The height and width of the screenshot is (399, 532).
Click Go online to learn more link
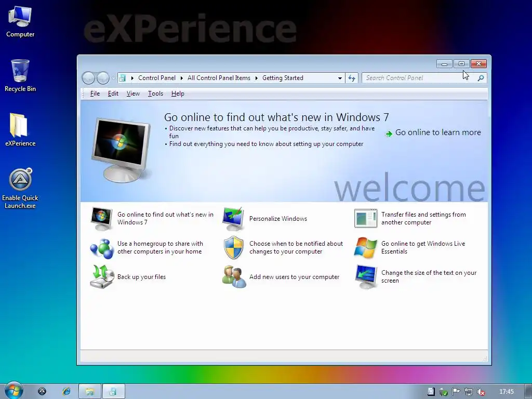(x=438, y=132)
